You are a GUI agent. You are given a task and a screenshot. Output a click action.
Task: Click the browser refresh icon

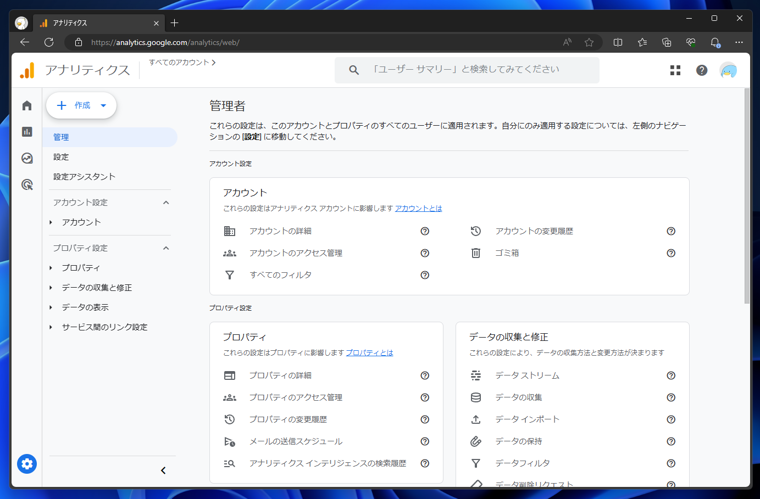pos(49,42)
